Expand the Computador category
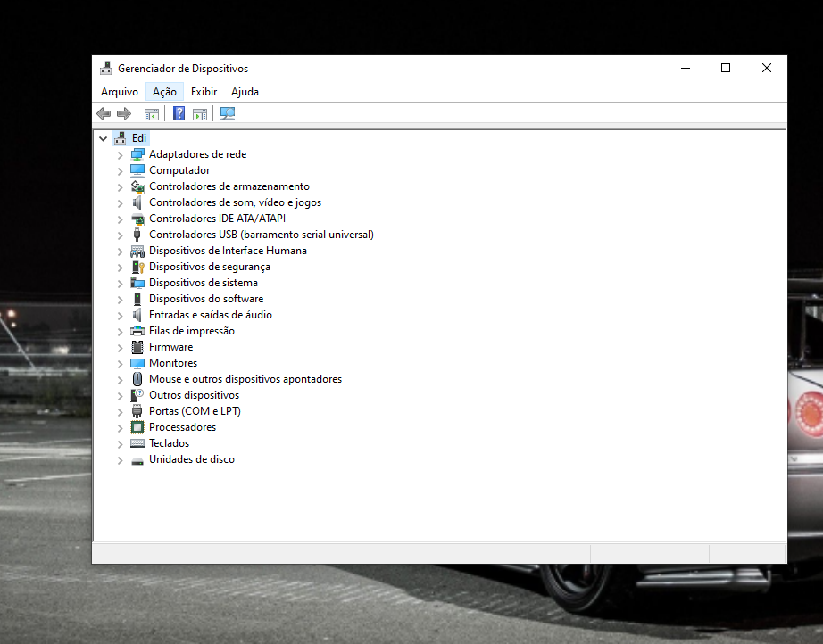Image resolution: width=823 pixels, height=644 pixels. click(120, 171)
